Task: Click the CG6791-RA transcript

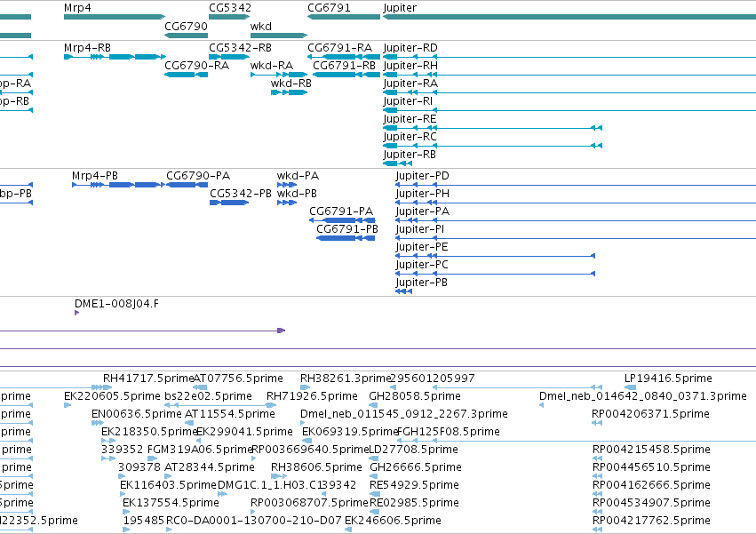Action: point(344,57)
